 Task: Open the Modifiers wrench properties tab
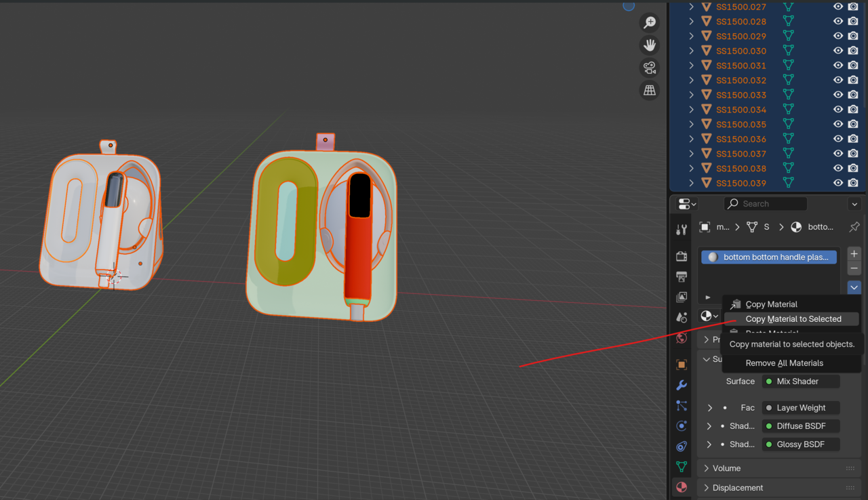(682, 386)
